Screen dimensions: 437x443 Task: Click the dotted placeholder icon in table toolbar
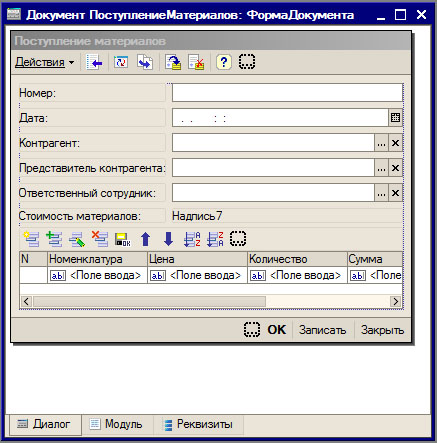[x=238, y=239]
